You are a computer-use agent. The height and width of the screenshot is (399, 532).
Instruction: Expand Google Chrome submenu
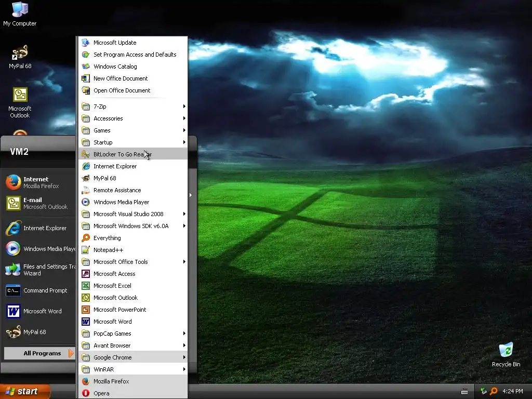pyautogui.click(x=133, y=357)
